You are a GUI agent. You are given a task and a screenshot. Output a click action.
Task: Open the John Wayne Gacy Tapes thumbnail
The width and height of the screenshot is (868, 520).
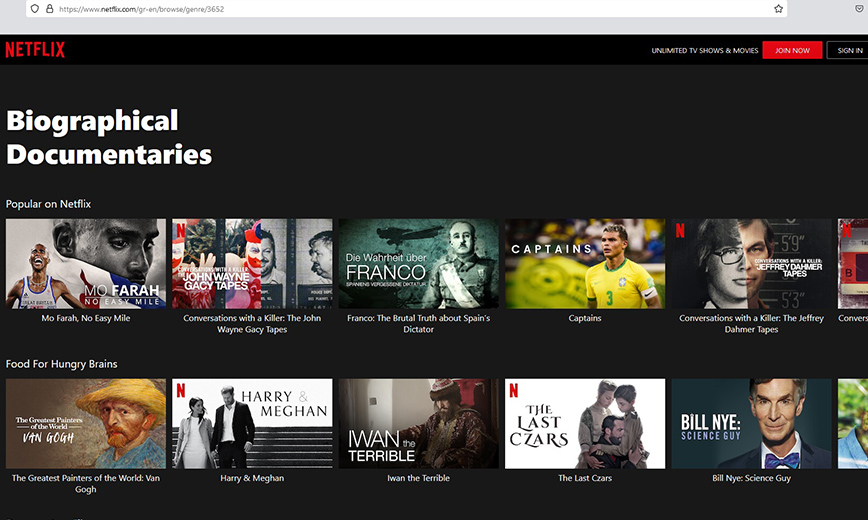click(252, 264)
